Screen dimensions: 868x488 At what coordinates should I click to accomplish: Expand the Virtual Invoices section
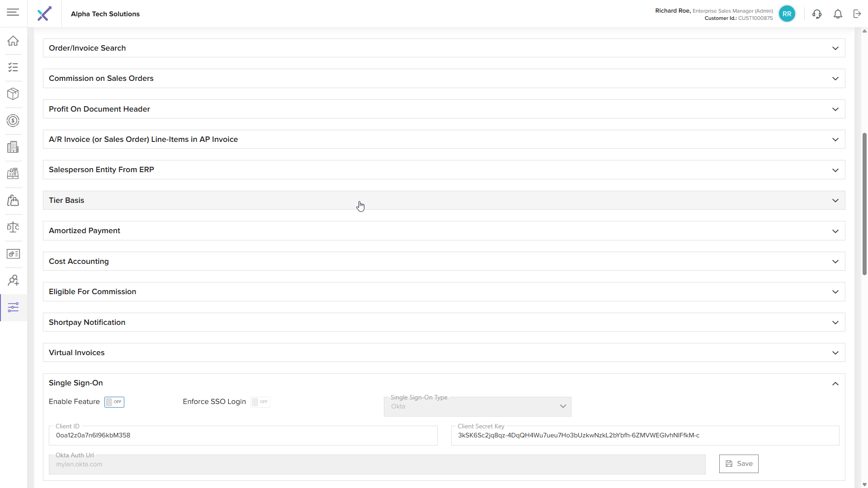[x=443, y=352]
